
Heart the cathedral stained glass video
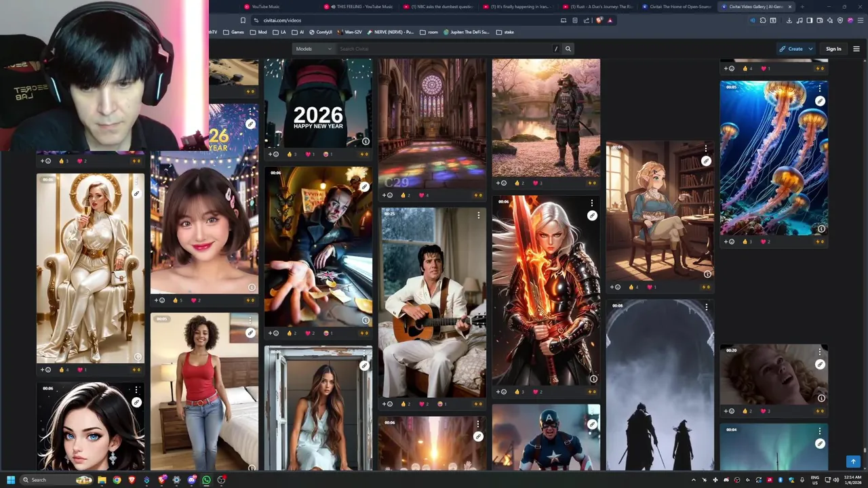tap(423, 195)
